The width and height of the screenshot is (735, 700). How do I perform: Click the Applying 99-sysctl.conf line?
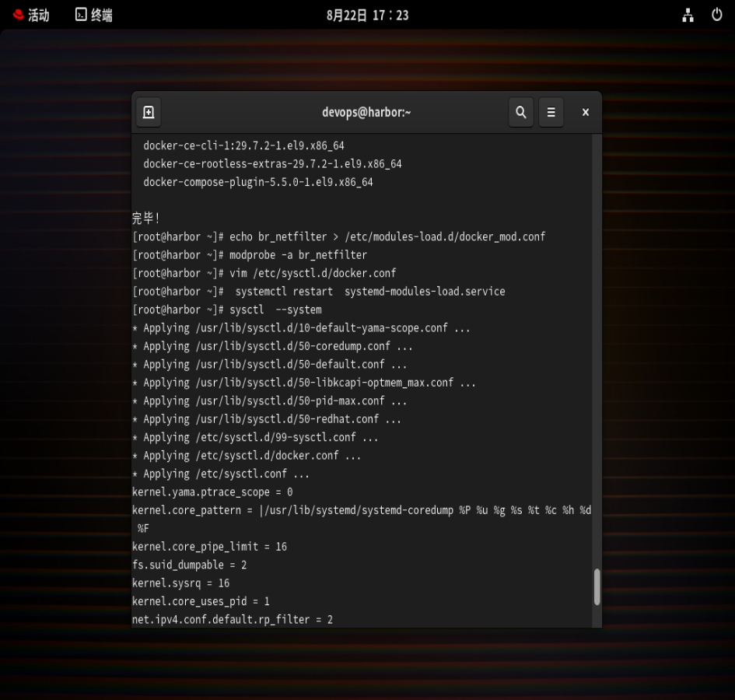[255, 438]
